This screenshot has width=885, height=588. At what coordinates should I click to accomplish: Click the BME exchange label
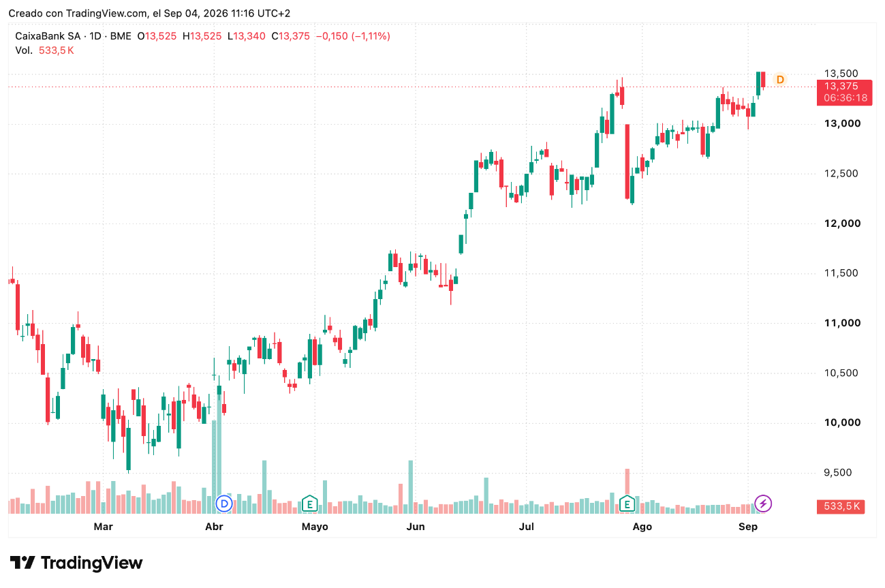[x=120, y=36]
